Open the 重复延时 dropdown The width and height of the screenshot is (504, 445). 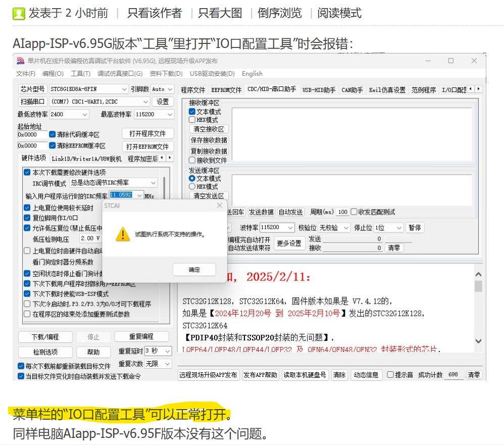point(168,351)
